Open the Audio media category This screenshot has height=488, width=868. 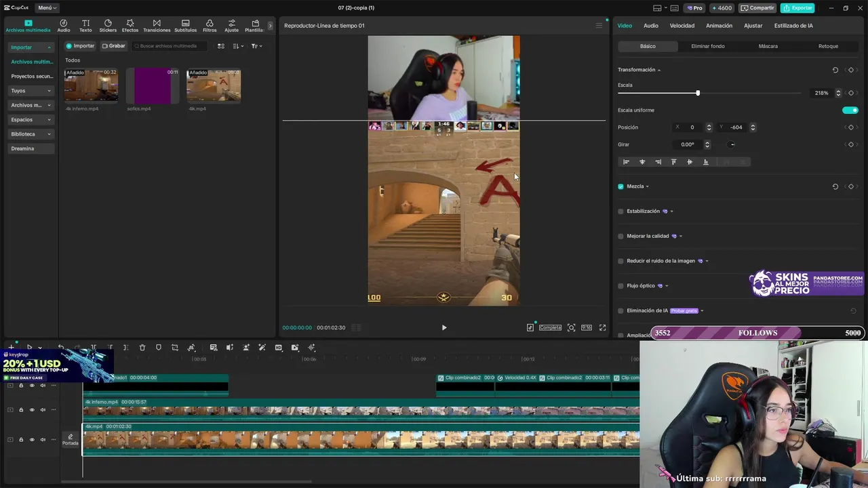coord(64,26)
